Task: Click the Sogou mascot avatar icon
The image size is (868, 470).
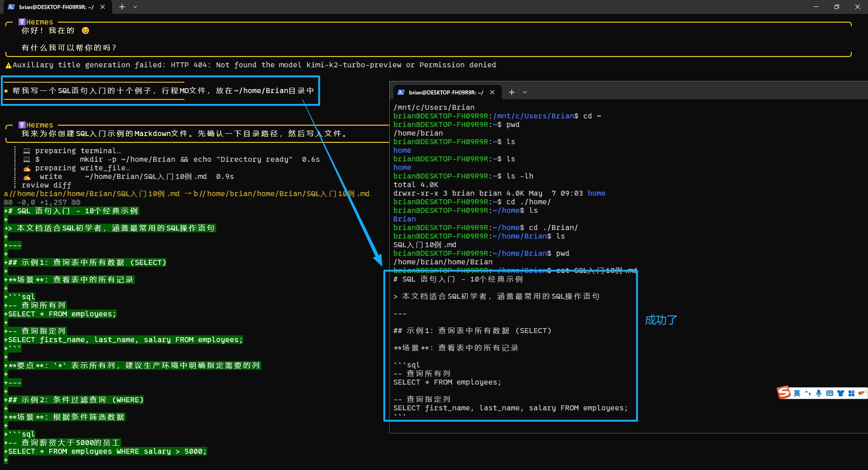Action: (862, 393)
